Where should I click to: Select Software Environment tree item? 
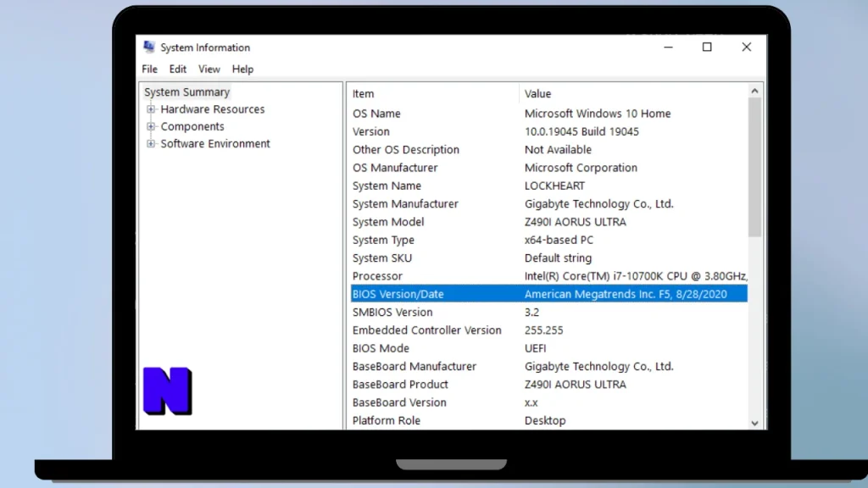(x=215, y=143)
